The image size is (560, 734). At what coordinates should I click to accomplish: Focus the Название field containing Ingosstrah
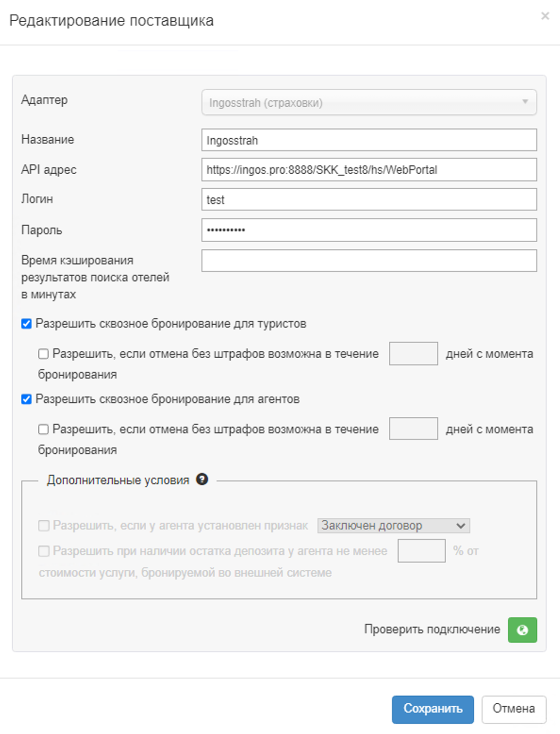pos(368,140)
